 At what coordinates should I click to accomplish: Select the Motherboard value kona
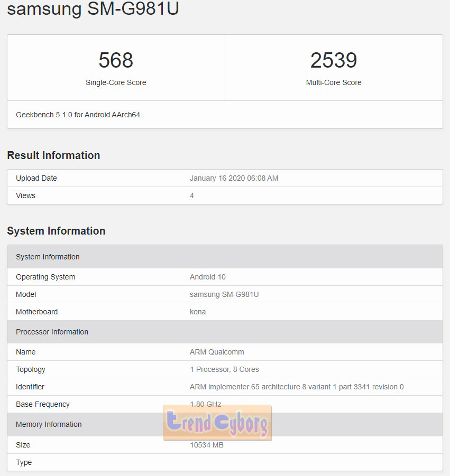tap(197, 312)
